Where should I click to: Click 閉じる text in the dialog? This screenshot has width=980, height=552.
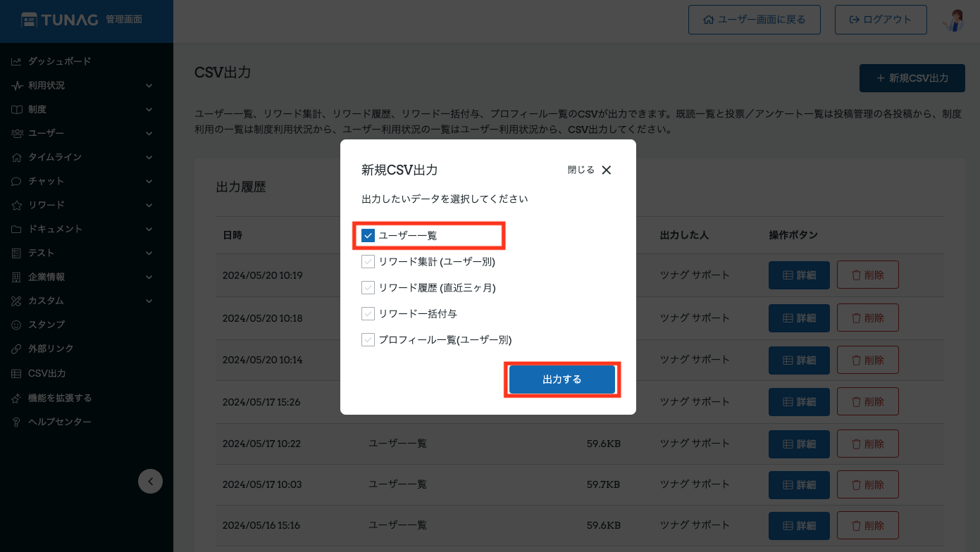pos(581,170)
